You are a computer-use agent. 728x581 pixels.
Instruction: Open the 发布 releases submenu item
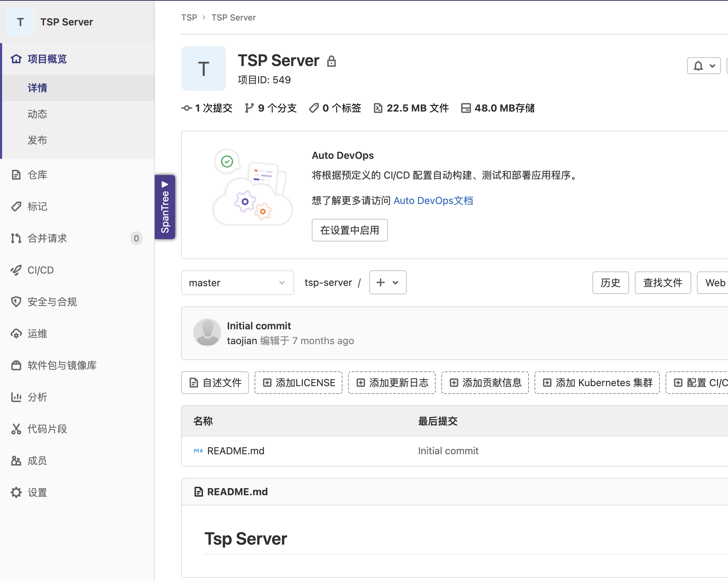point(37,140)
